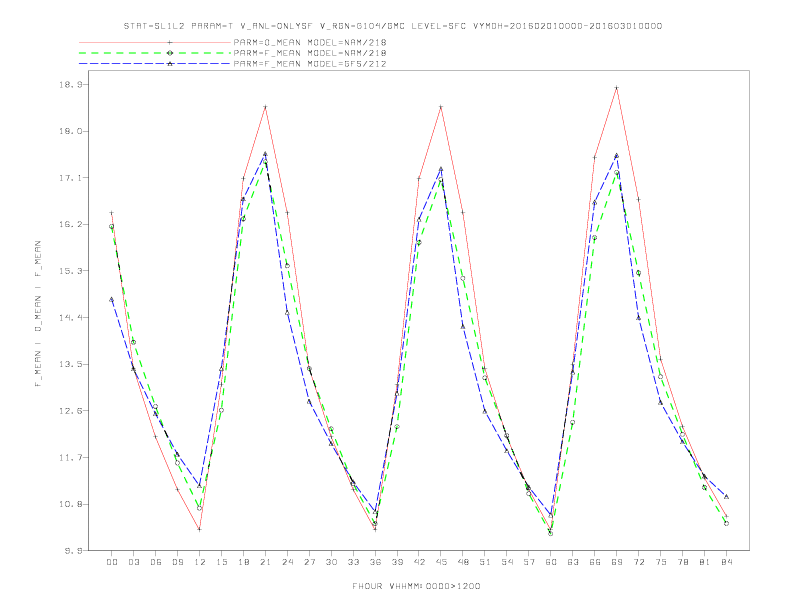Screen dimensions: 792x612
Task: Click x-axis forecast hour label 21
Action: tap(265, 562)
